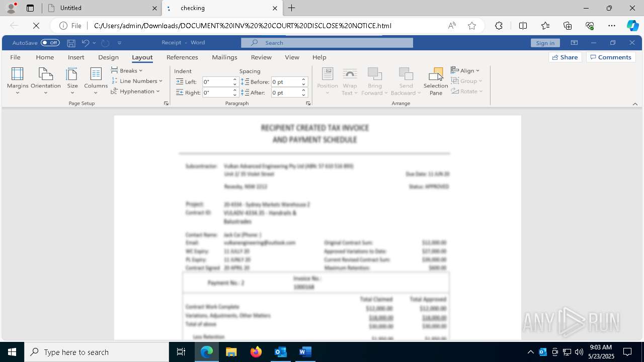This screenshot has height=362, width=644.
Task: Open the Page Setup dialog launcher
Action: pyautogui.click(x=166, y=103)
